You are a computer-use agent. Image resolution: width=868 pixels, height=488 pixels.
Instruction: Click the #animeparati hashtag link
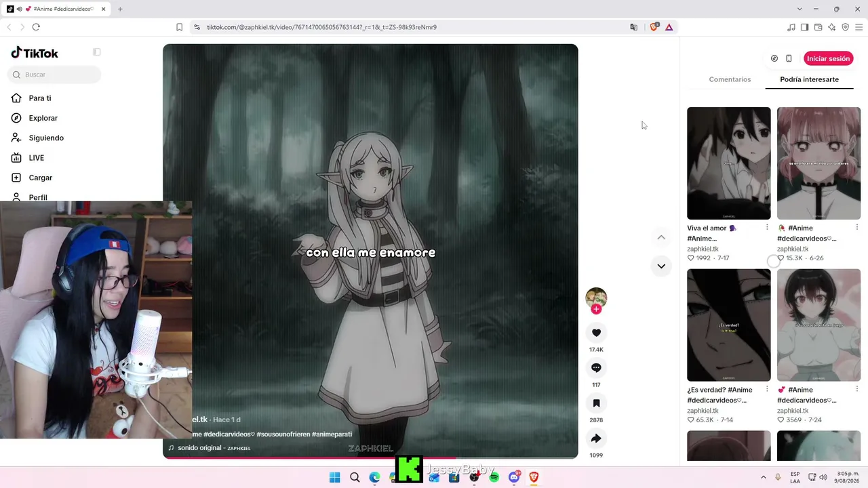point(332,434)
